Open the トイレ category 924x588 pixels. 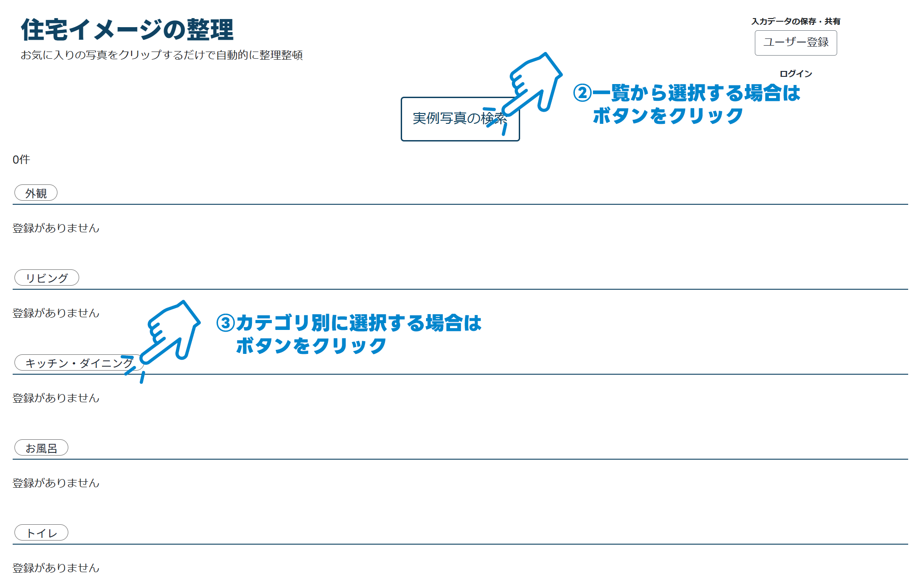tap(41, 532)
